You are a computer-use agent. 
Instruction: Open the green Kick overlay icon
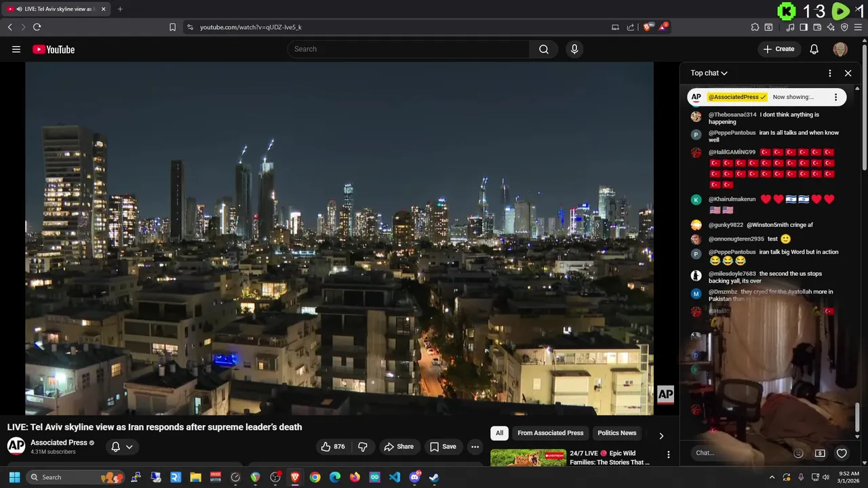coord(787,11)
